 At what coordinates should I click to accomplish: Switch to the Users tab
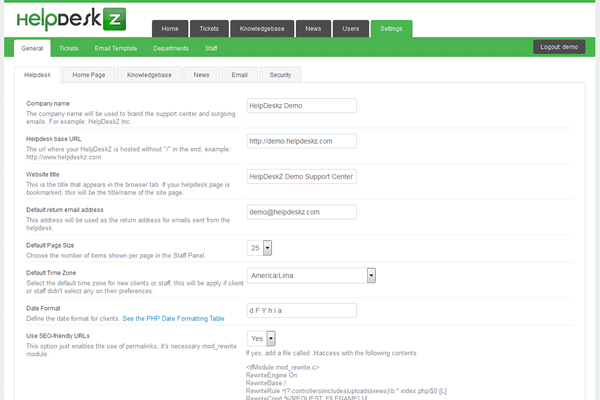pyautogui.click(x=350, y=29)
